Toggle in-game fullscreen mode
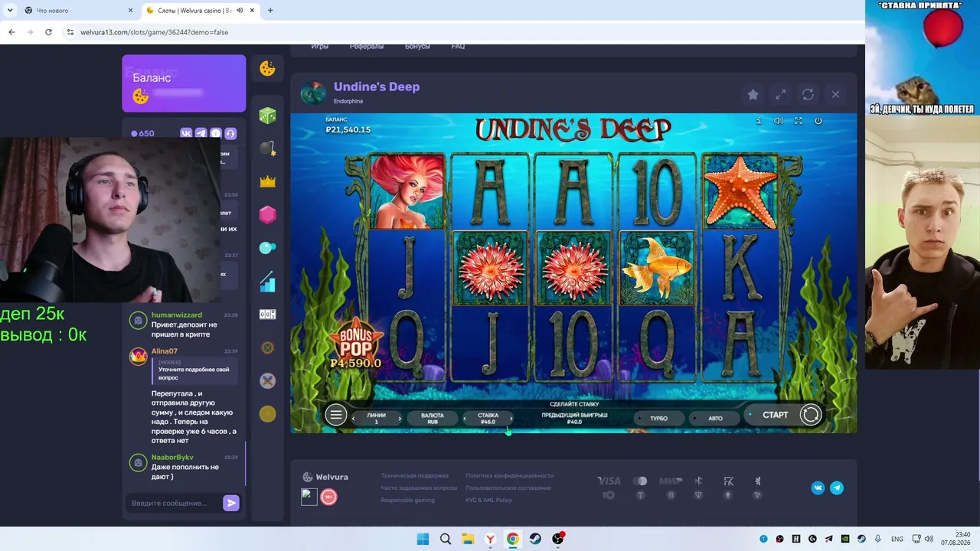980x551 pixels. click(x=798, y=121)
